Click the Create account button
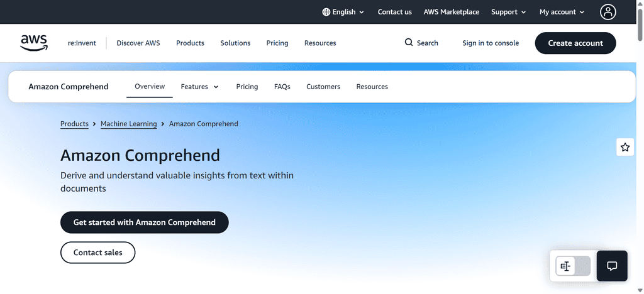Screen dimensions: 644x294 tap(575, 43)
